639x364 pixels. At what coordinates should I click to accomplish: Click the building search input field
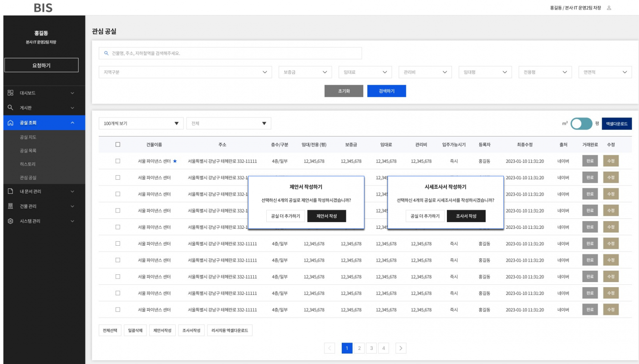230,53
